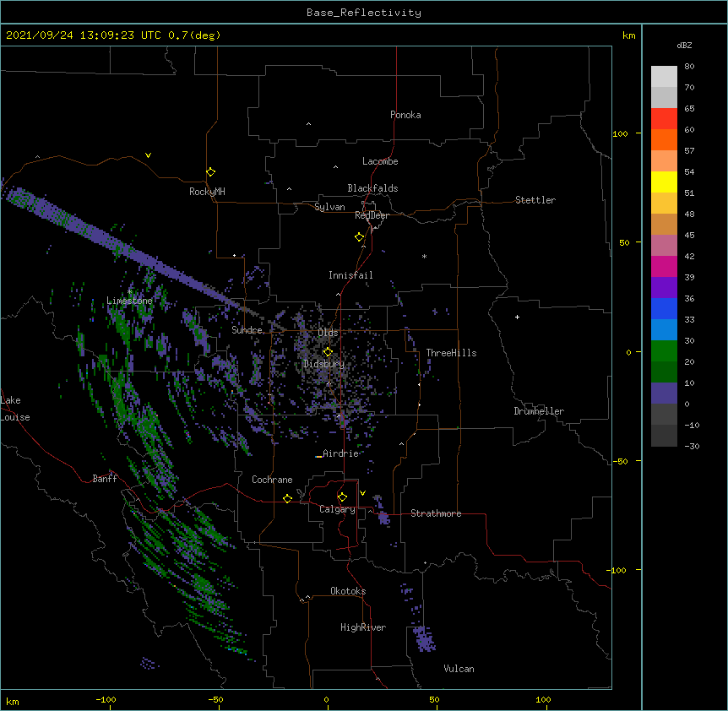Click the HighRiver label

pos(363,627)
